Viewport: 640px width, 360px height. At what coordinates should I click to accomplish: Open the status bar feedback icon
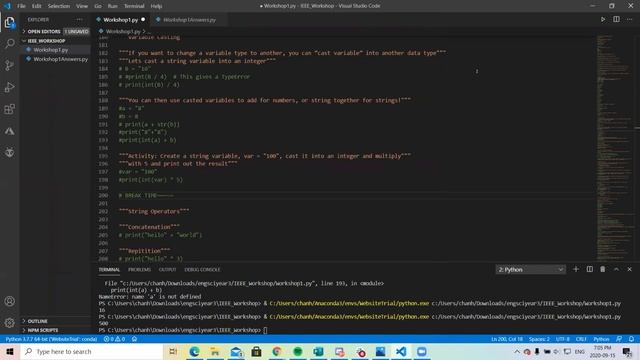point(619,339)
